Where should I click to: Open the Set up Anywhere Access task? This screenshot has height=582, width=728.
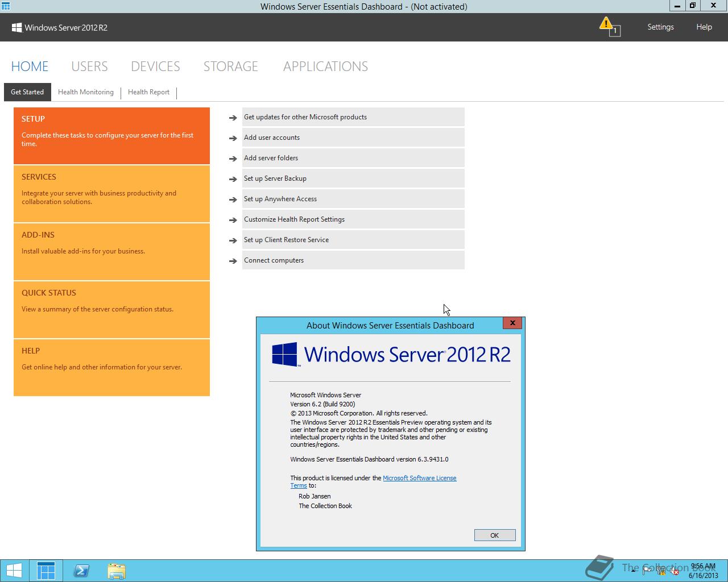pyautogui.click(x=353, y=199)
